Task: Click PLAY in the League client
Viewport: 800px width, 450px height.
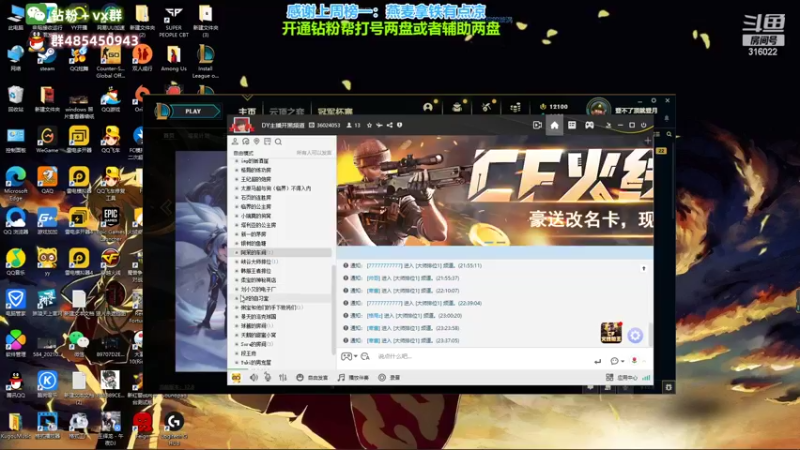Action: coord(193,111)
